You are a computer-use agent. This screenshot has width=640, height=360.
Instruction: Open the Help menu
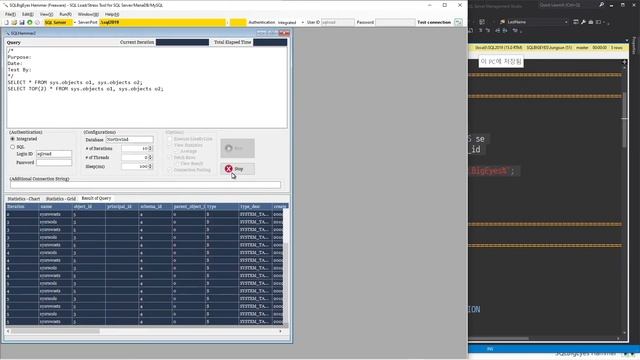click(x=112, y=14)
